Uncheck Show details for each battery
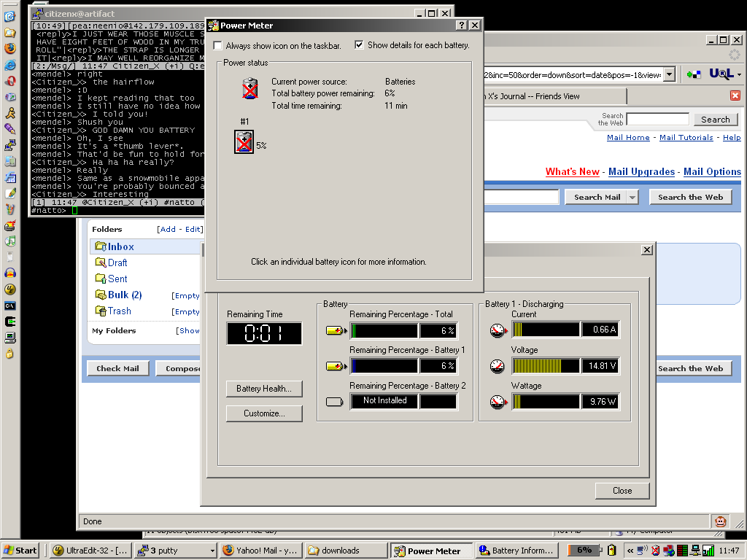Image resolution: width=747 pixels, height=560 pixels. (x=359, y=45)
